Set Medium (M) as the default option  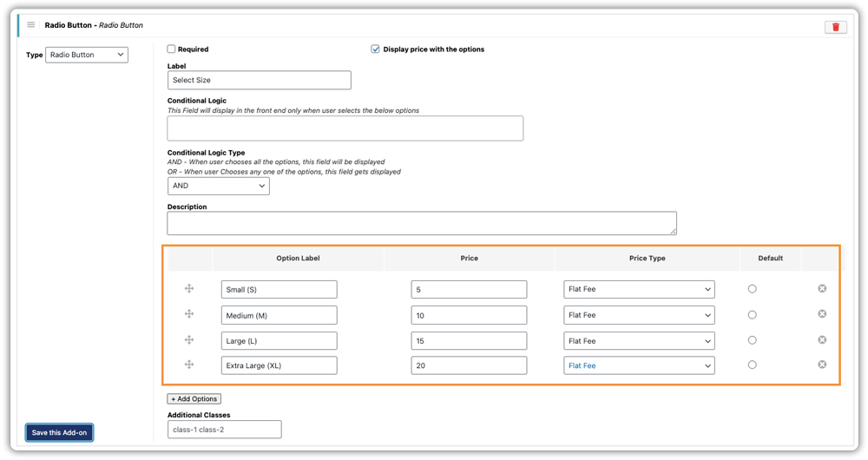[752, 315]
